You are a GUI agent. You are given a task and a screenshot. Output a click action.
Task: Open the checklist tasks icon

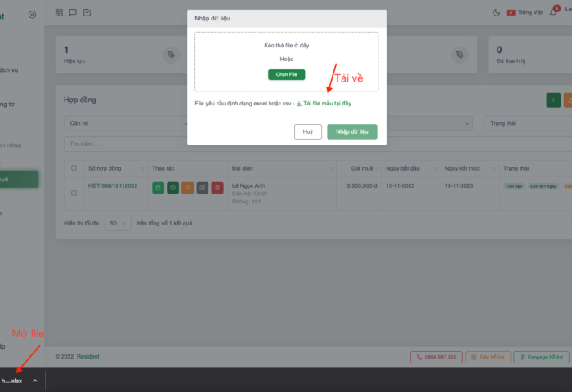pyautogui.click(x=87, y=13)
